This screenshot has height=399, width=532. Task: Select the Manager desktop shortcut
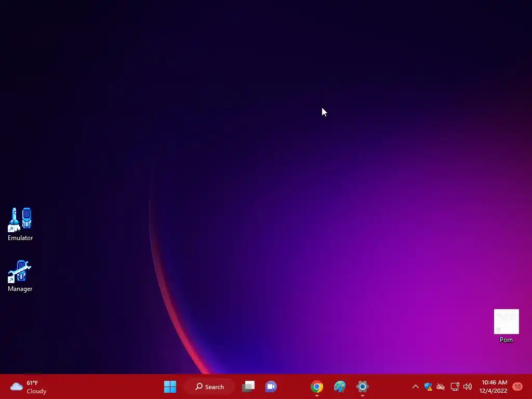point(20,276)
